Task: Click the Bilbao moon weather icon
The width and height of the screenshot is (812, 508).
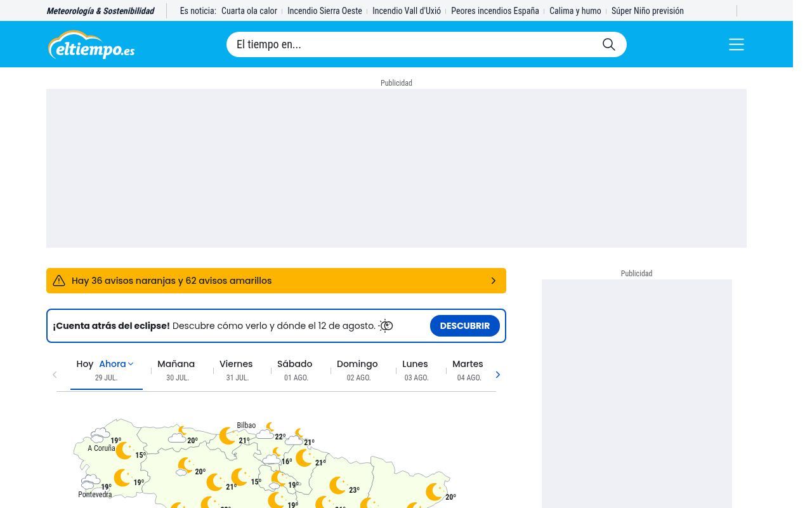Action: (x=228, y=436)
